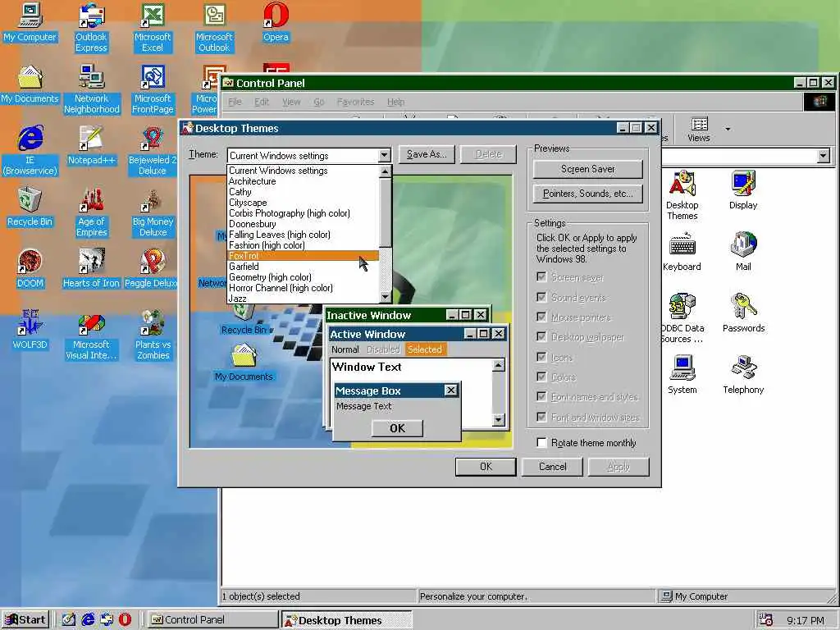This screenshot has height=630, width=840.
Task: Toggle the Icons checkbox
Action: (x=541, y=357)
